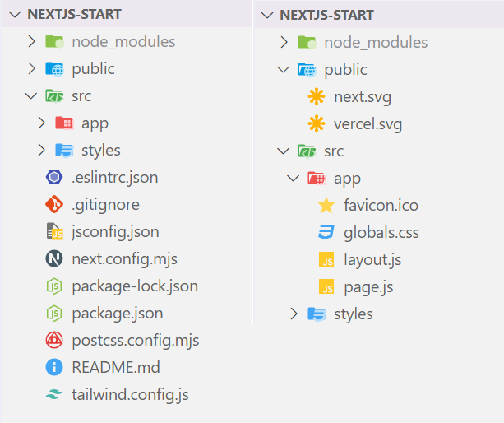Expand the public folder in left panel
504x423 pixels.
[31, 68]
